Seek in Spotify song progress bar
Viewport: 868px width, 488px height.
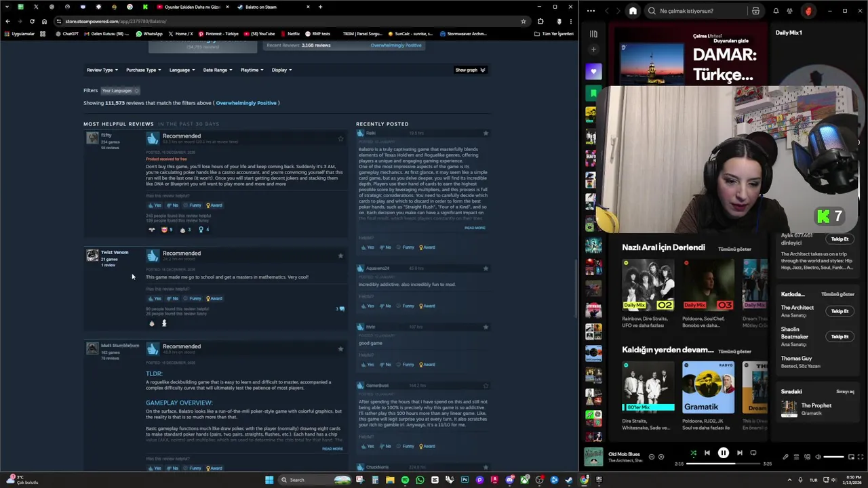[723, 464]
